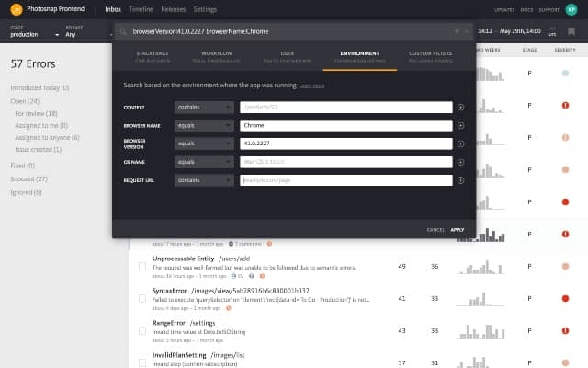The width and height of the screenshot is (588, 368).
Task: Add another Browser Version filter with plus icon
Action: pos(461,144)
